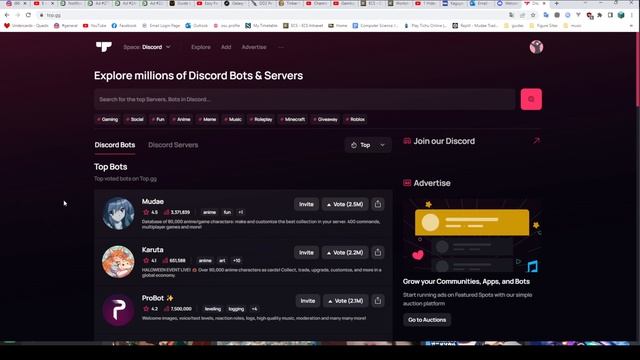Share the ProBot bot
Image resolution: width=640 pixels, height=360 pixels.
tap(378, 301)
